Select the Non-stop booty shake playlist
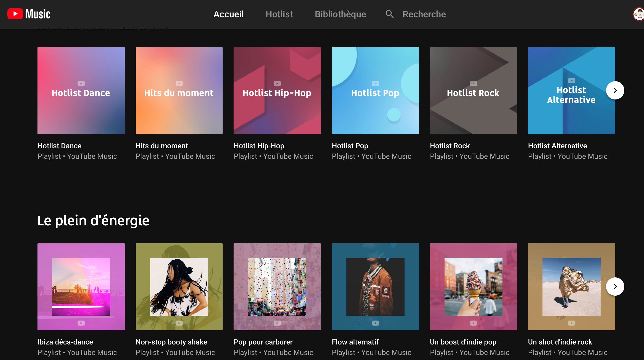 point(179,287)
